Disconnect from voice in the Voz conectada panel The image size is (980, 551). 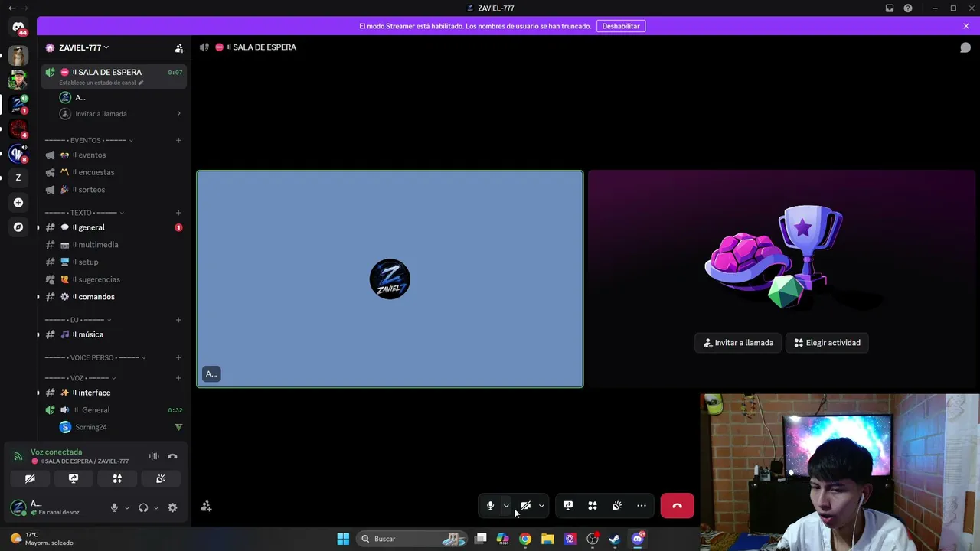point(172,456)
